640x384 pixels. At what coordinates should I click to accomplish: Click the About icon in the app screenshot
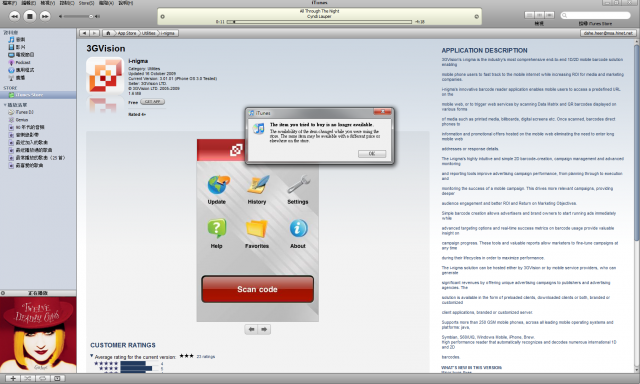pyautogui.click(x=298, y=229)
